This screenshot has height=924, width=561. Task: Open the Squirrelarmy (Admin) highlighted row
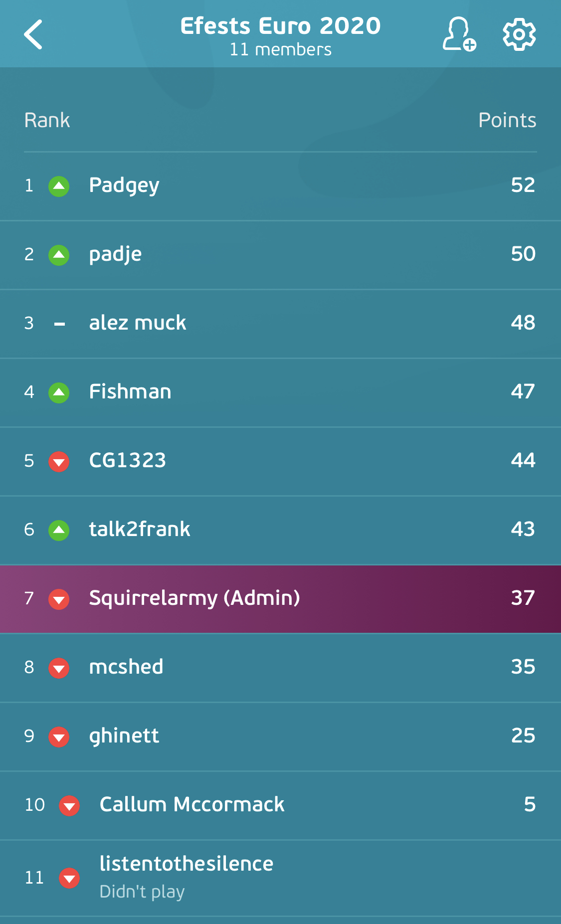point(280,599)
